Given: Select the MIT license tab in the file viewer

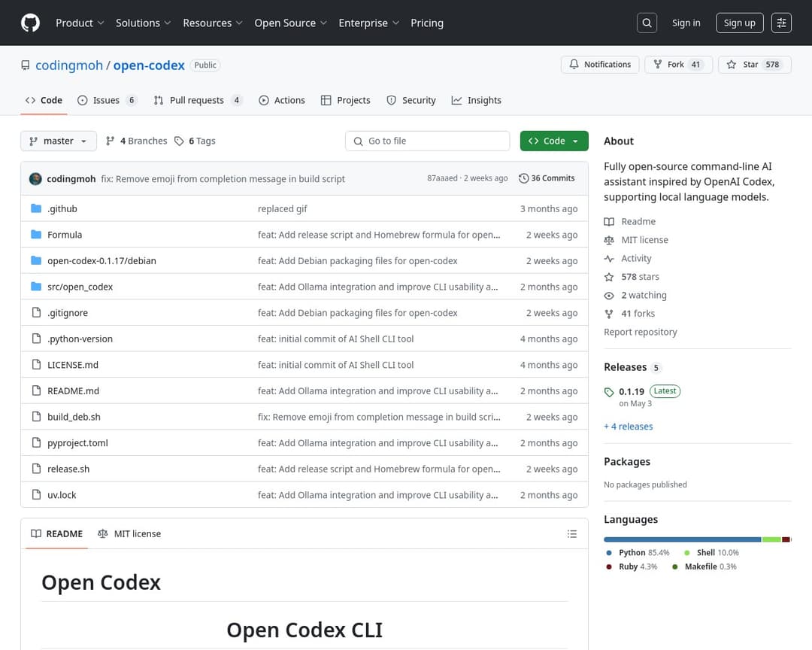Looking at the screenshot, I should coord(129,533).
